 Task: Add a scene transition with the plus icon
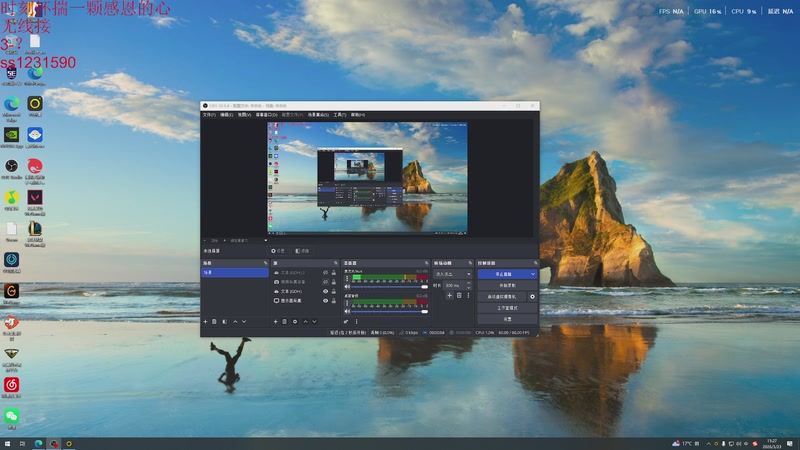pos(449,295)
